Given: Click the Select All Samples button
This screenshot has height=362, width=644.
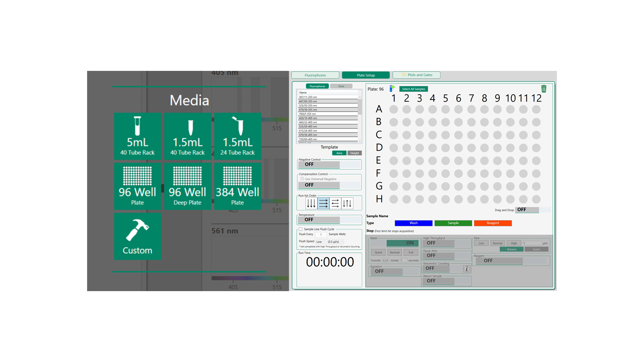Looking at the screenshot, I should point(413,89).
